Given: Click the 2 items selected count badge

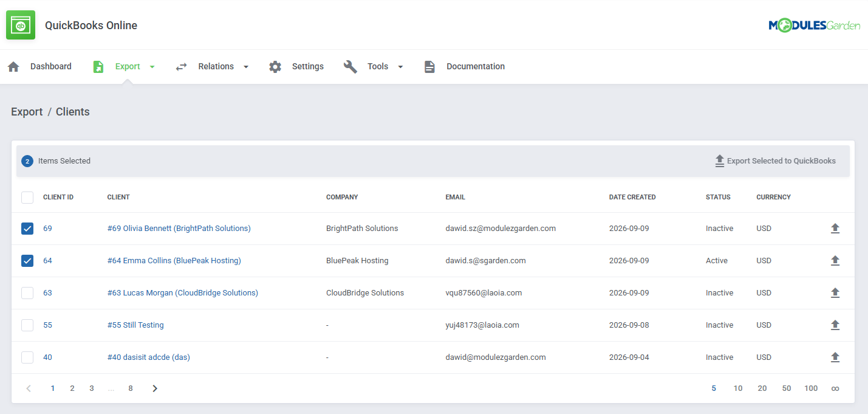Looking at the screenshot, I should click(27, 161).
